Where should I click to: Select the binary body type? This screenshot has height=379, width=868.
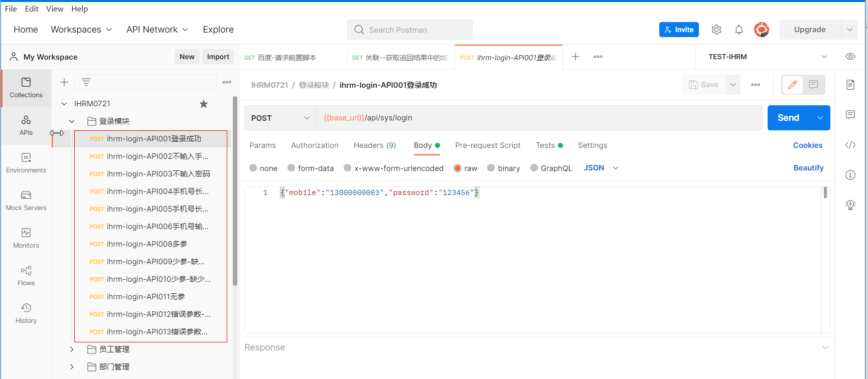coord(491,168)
